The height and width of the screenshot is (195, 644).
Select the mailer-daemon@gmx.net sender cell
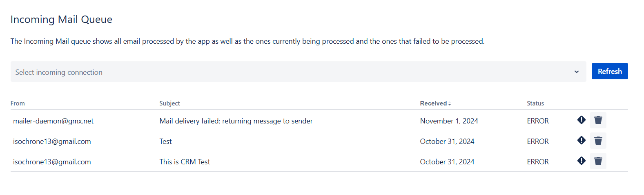pos(53,121)
